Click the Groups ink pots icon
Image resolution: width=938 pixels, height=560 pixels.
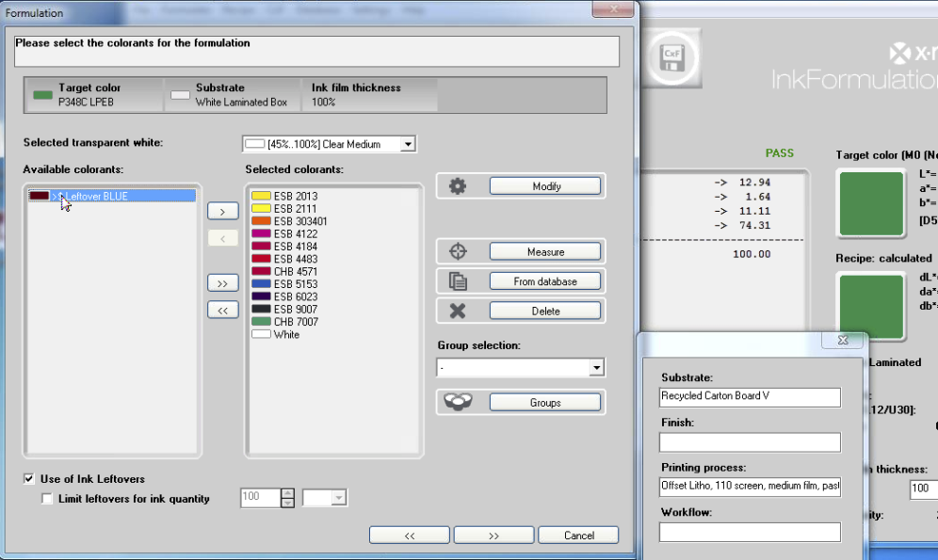[458, 402]
